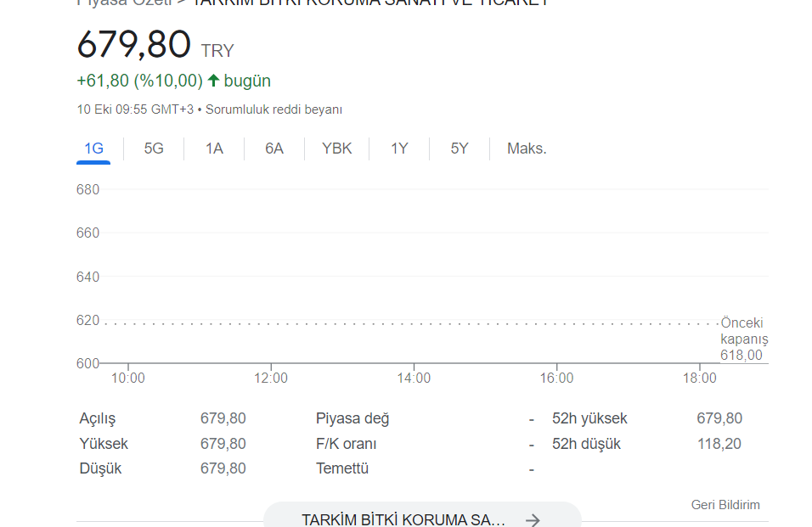Viewport: 812px width, 527px height.
Task: Click the Piyasa değ label
Action: tap(352, 418)
